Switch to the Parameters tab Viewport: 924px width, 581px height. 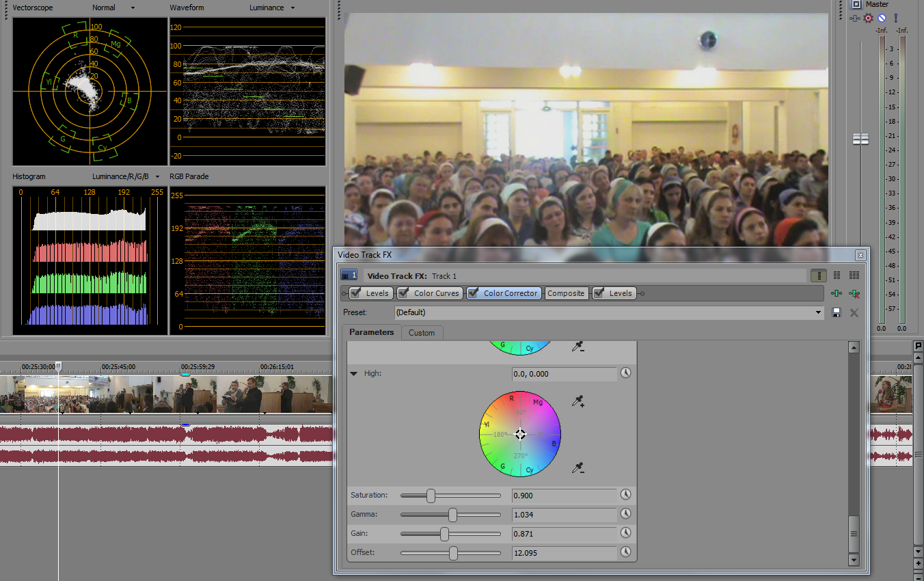click(372, 332)
